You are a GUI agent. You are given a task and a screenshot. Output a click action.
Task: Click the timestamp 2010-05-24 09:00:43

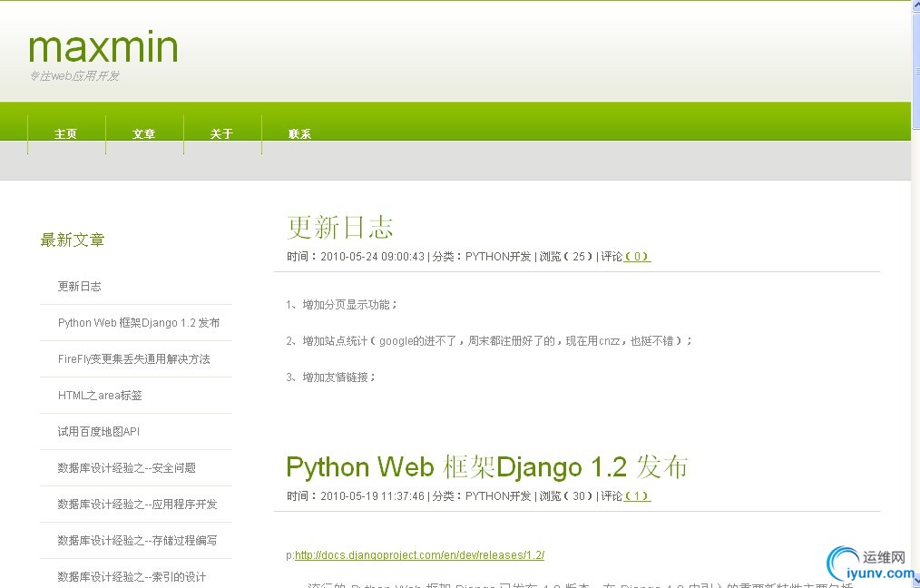(x=372, y=257)
